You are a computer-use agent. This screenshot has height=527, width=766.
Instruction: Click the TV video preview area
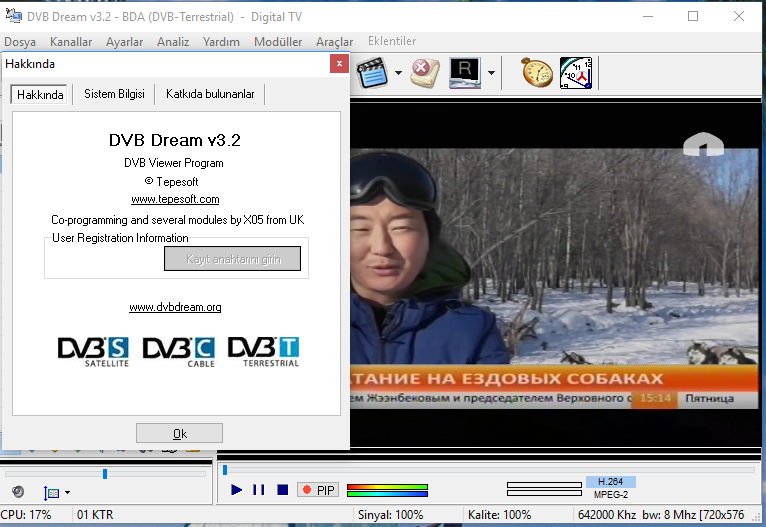coord(555,274)
